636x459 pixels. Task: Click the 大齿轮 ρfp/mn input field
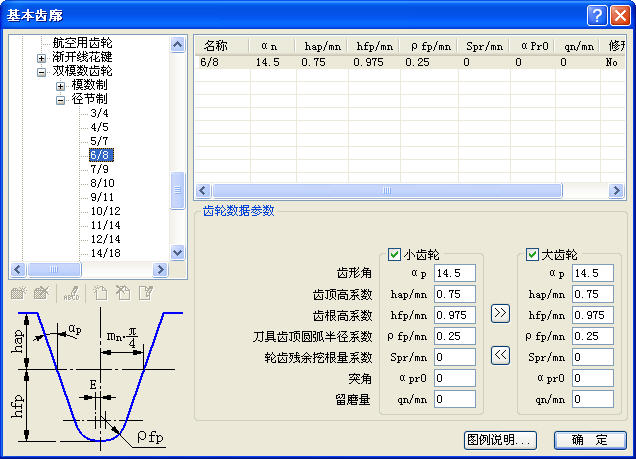[593, 337]
